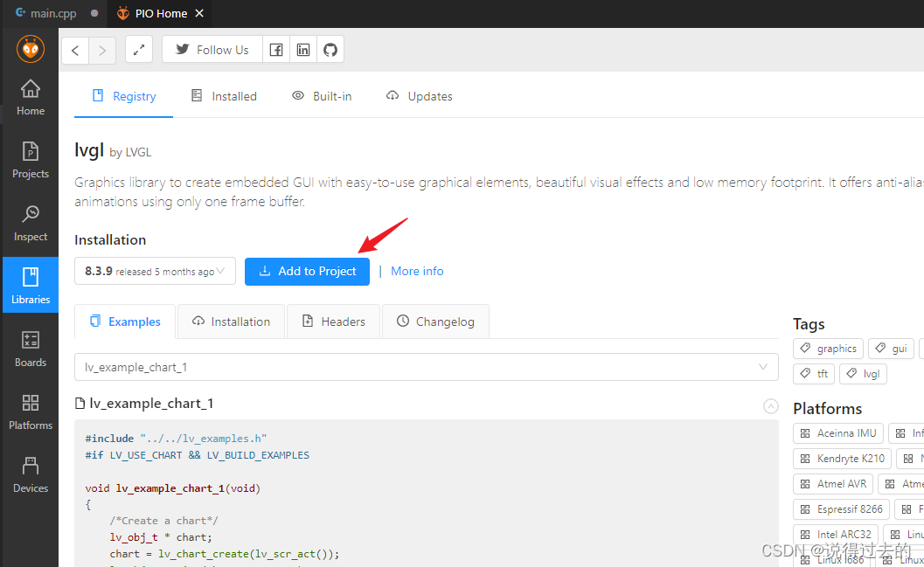Open the Inspect sidebar section

coord(30,223)
